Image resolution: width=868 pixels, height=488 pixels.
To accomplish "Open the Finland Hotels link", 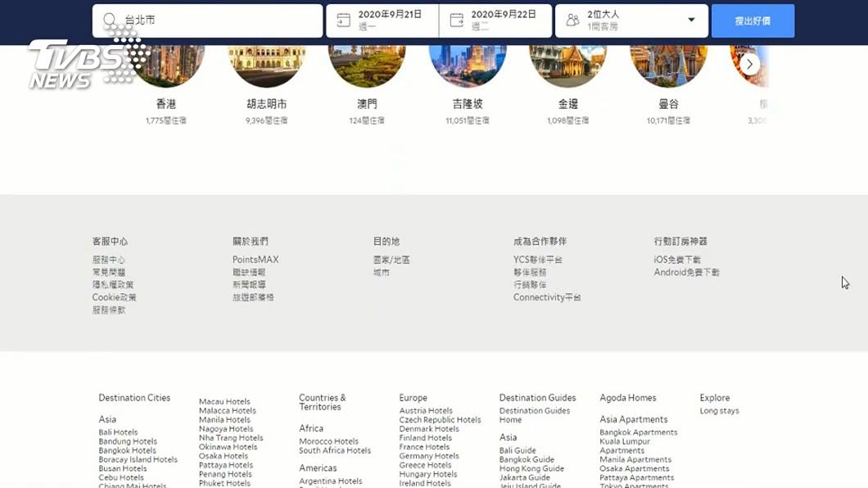I will [426, 438].
